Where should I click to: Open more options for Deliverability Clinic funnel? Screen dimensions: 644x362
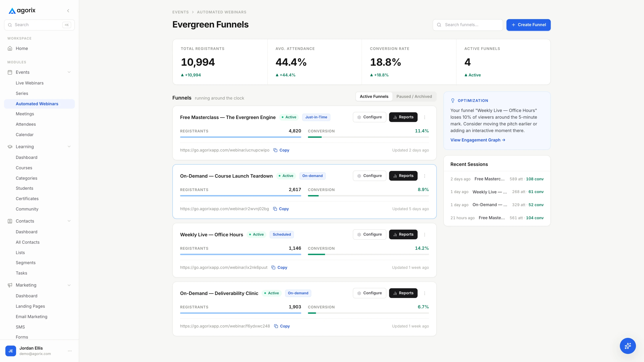pos(424,293)
